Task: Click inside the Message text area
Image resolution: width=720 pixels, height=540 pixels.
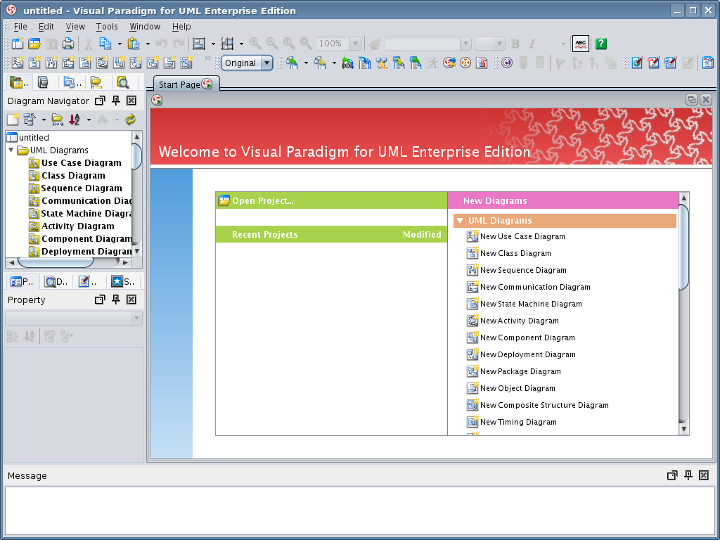Action: (360, 511)
